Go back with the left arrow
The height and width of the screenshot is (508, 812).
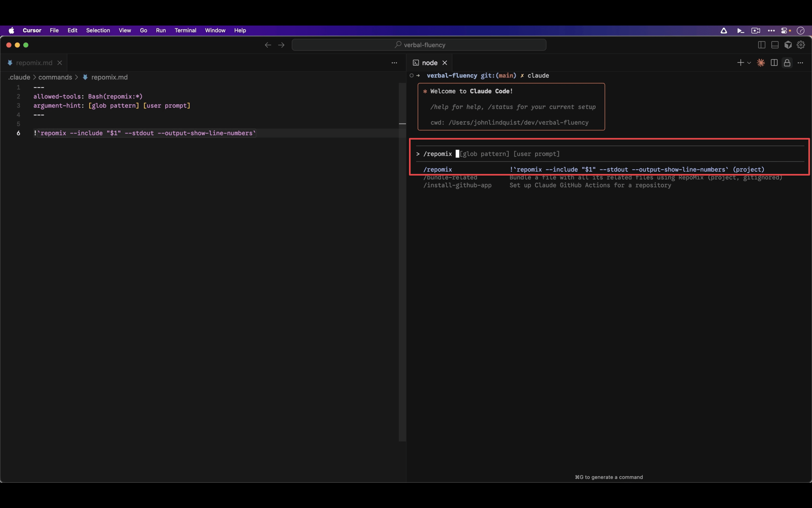[x=268, y=45]
